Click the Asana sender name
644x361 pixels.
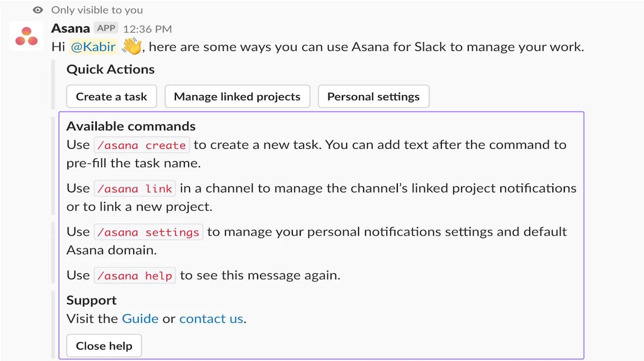70,28
